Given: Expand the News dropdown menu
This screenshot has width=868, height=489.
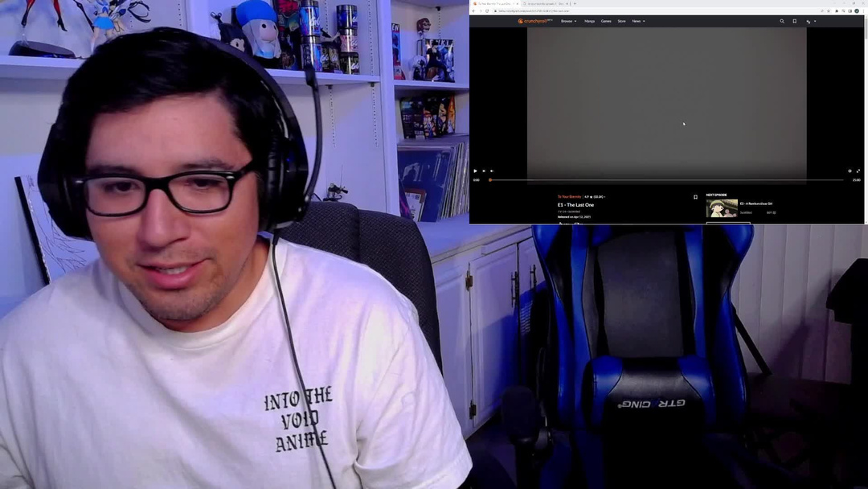Looking at the screenshot, I should tap(638, 22).
